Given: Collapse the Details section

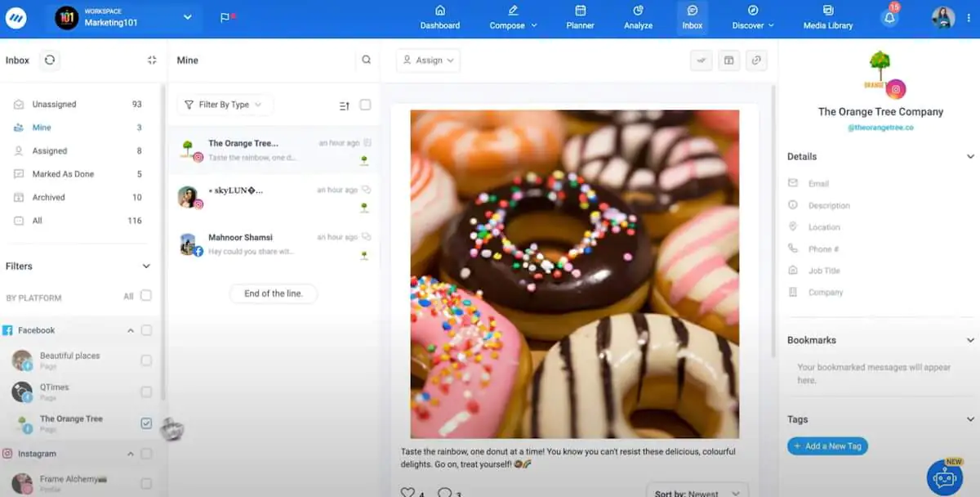Looking at the screenshot, I should (970, 156).
